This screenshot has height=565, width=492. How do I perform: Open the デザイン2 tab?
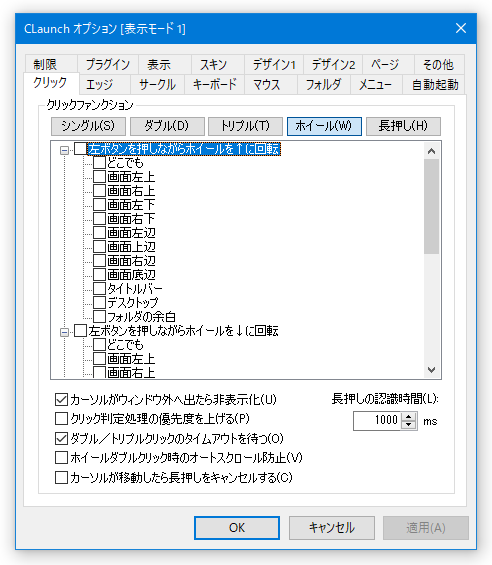click(333, 65)
